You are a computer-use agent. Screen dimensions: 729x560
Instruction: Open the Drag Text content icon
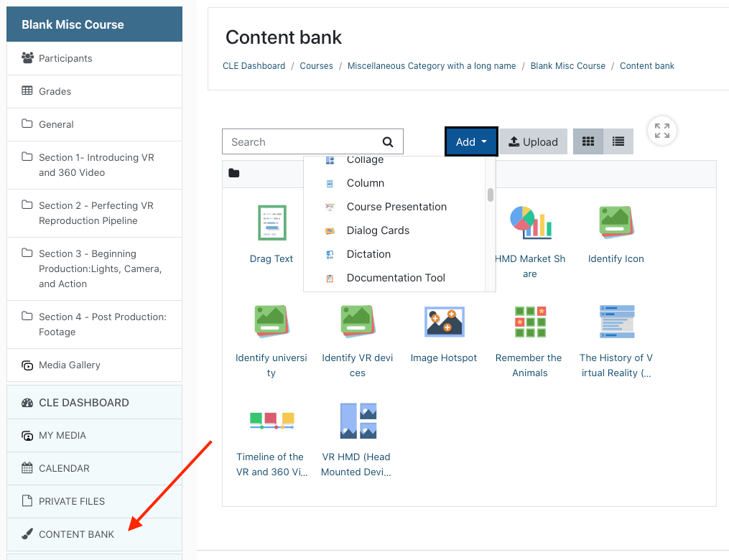pos(272,223)
